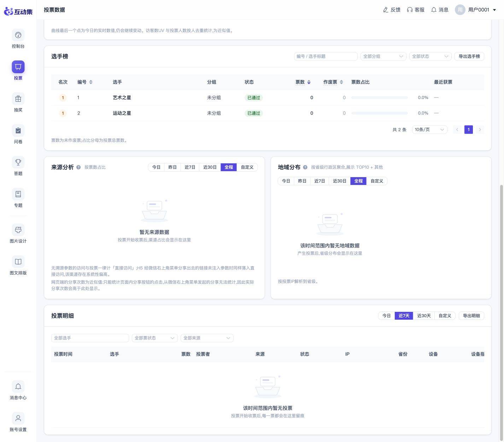The image size is (504, 442).
Task: Select 今日 range in 地域分布
Action: (x=286, y=181)
